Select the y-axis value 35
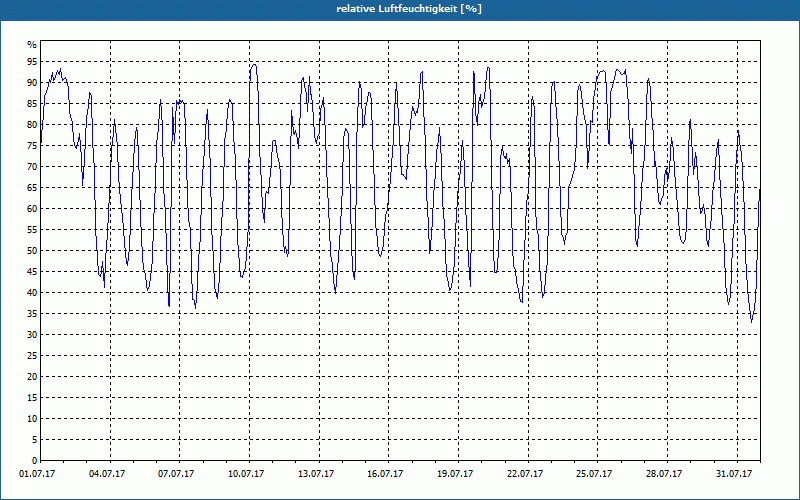Viewport: 800px width, 500px height. [32, 313]
